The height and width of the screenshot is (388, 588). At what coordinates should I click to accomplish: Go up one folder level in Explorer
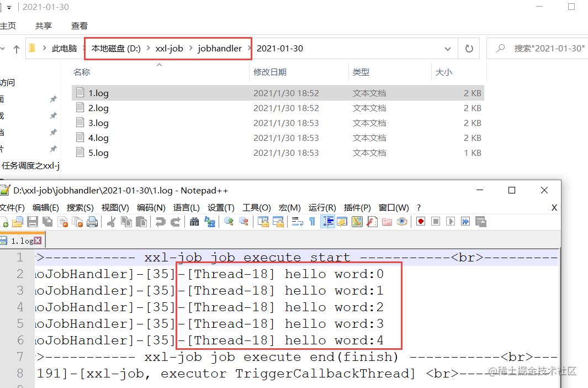16,49
